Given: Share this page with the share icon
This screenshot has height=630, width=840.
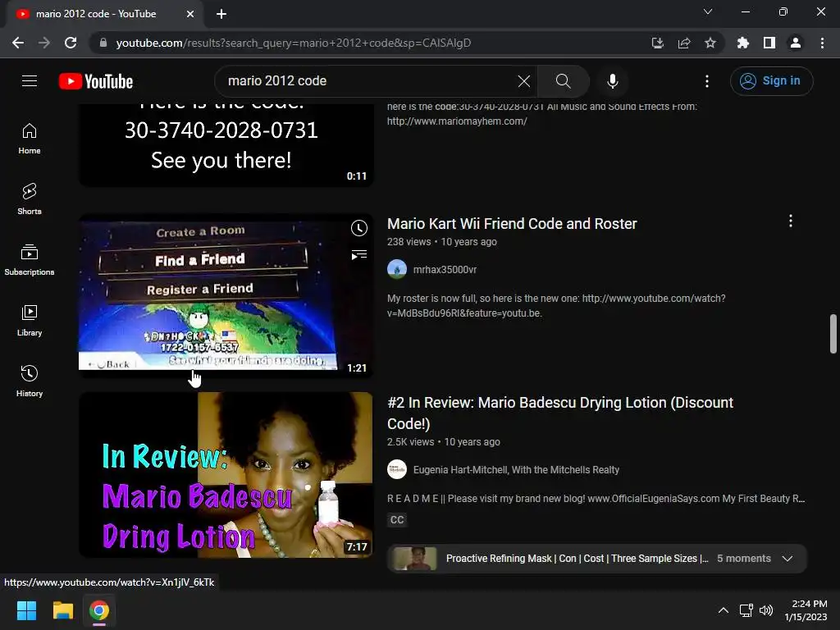Looking at the screenshot, I should (684, 43).
